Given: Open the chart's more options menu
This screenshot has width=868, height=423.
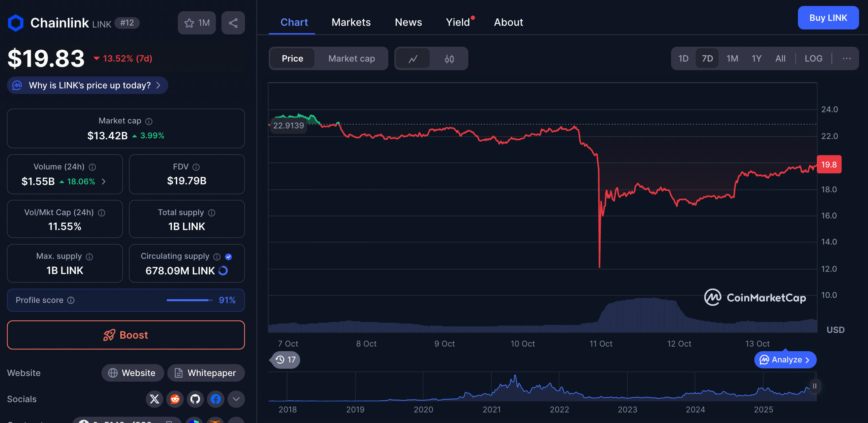Looking at the screenshot, I should point(847,58).
